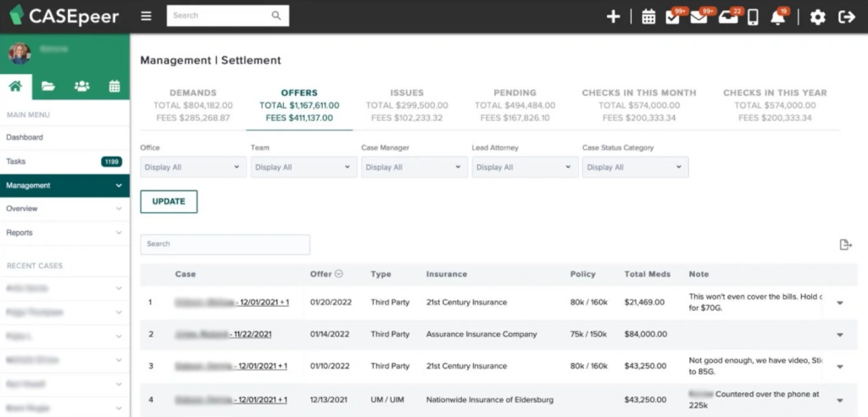
Task: Open the settings gear icon
Action: [818, 17]
